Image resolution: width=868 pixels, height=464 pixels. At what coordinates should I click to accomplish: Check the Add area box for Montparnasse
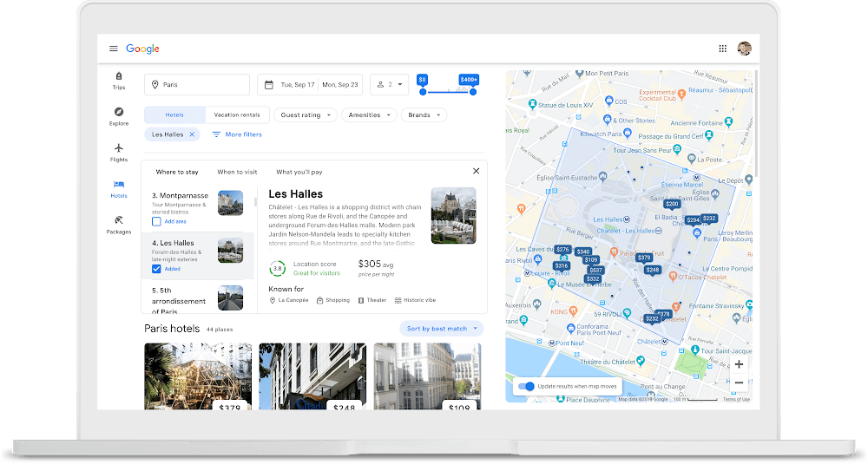pyautogui.click(x=156, y=221)
